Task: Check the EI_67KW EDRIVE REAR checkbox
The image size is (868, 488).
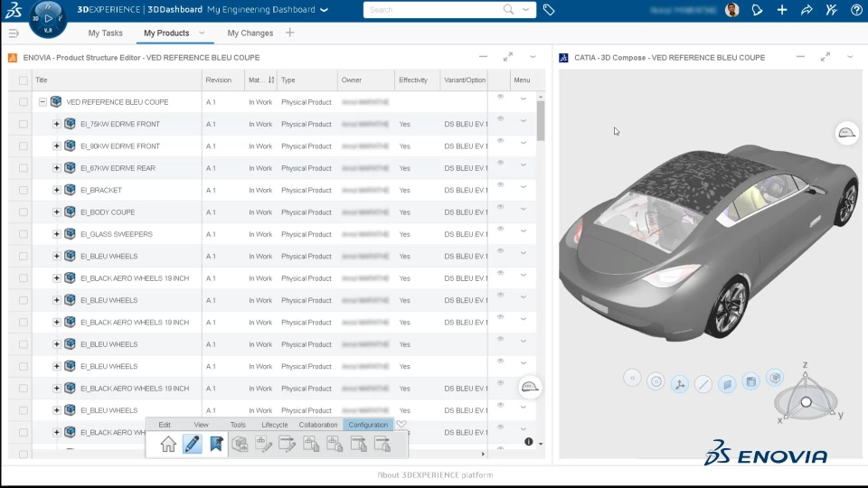Action: click(x=24, y=168)
